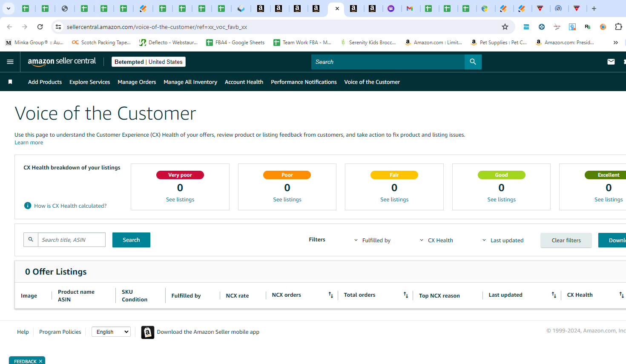Select Voice of the Customer nav item
This screenshot has width=626, height=364.
[x=372, y=82]
